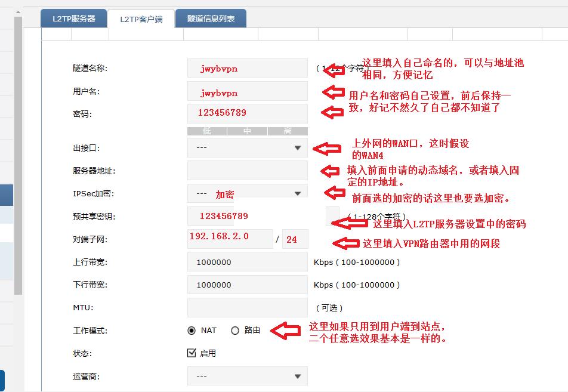
Task: Switch to the L2TP服务器 tab
Action: click(x=73, y=18)
